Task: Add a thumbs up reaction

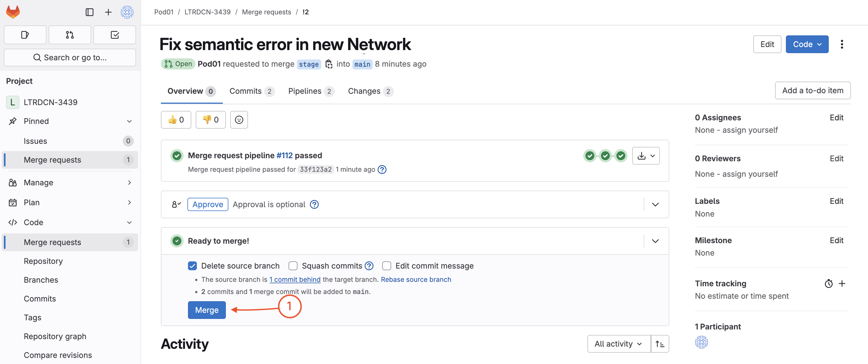Action: [x=176, y=120]
